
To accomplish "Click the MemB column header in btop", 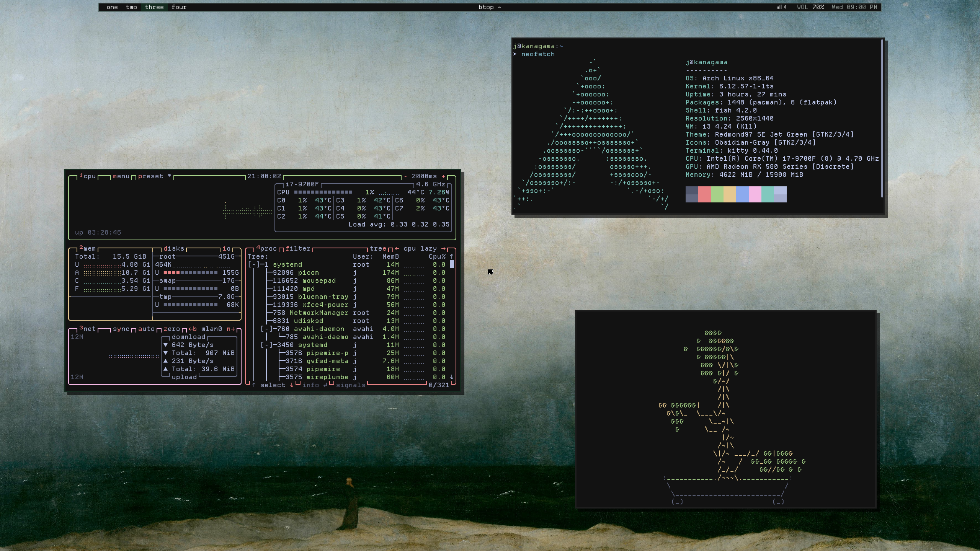I will (x=390, y=257).
